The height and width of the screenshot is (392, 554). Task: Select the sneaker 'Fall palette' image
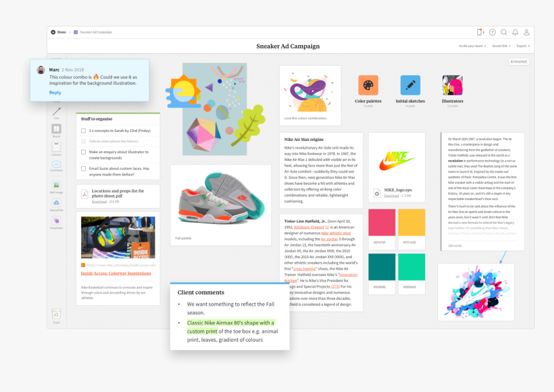(x=221, y=198)
